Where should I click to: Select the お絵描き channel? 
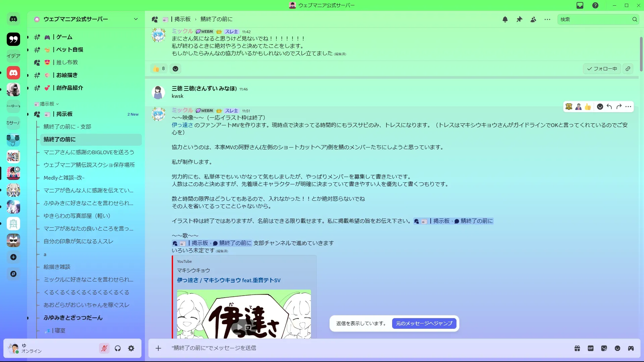click(67, 75)
